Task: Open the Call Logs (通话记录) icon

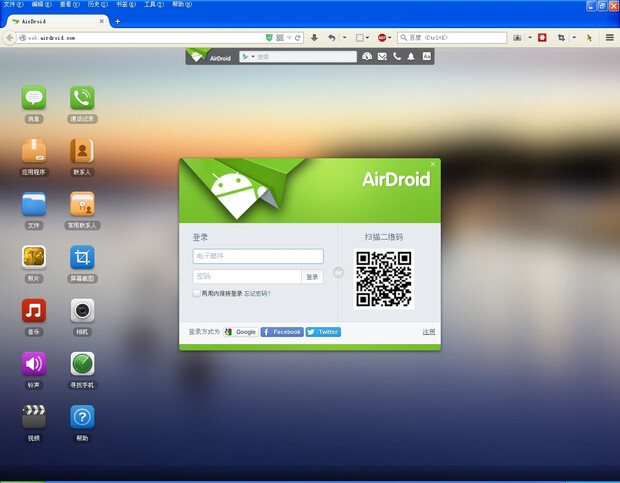Action: [82, 98]
